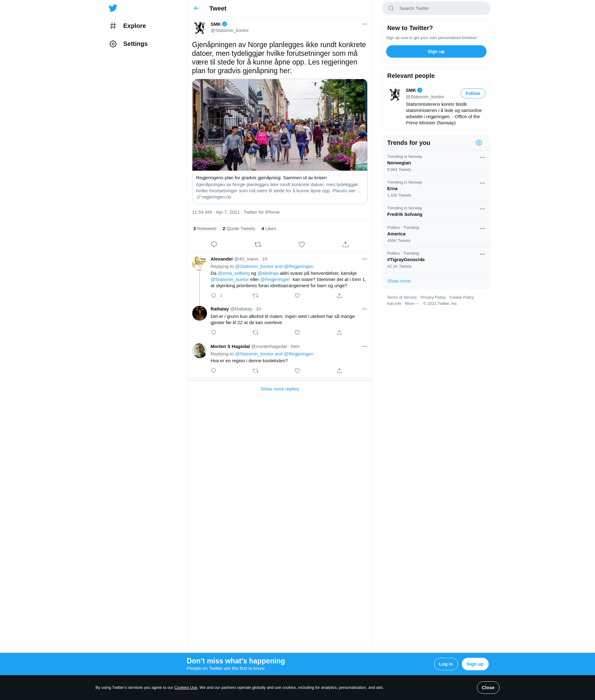
Task: Retweet Rattatay's reply
Action: 255,332
